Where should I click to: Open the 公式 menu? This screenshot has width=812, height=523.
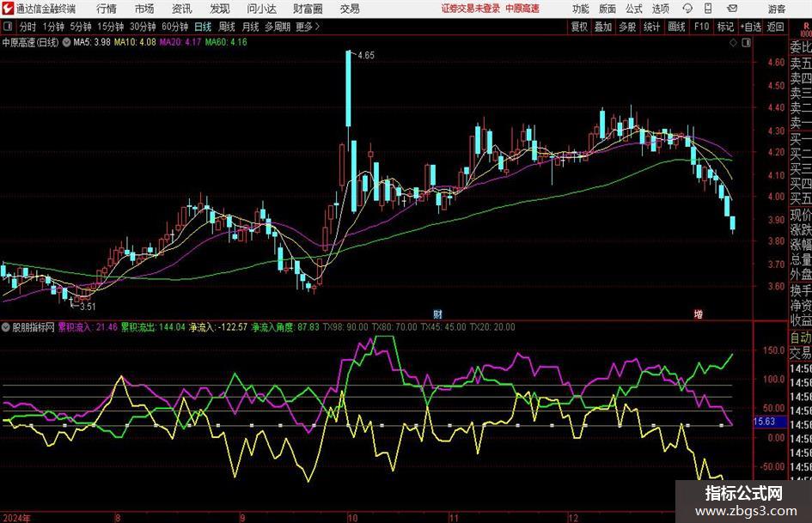(x=634, y=9)
